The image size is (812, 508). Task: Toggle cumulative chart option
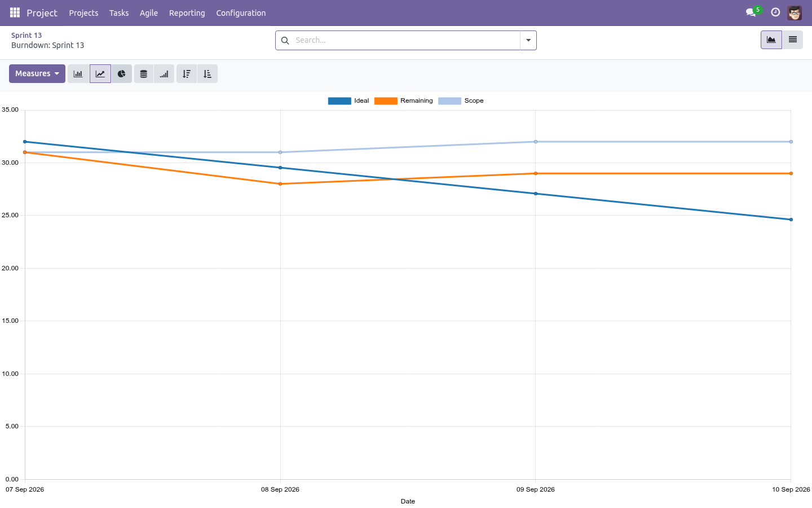tap(164, 74)
